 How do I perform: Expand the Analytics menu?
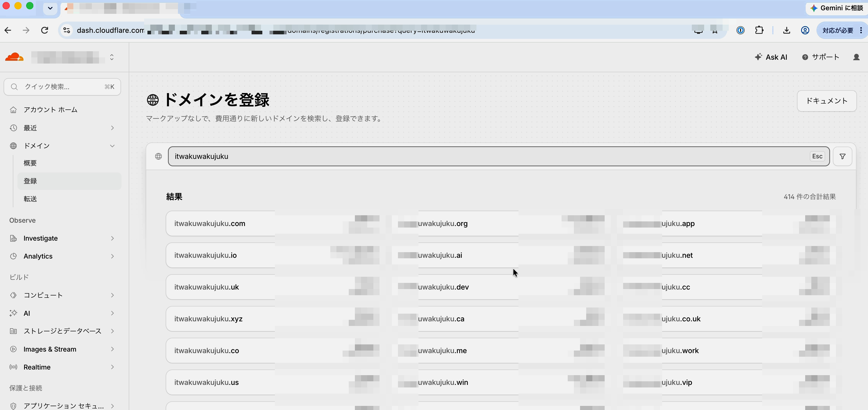point(62,256)
